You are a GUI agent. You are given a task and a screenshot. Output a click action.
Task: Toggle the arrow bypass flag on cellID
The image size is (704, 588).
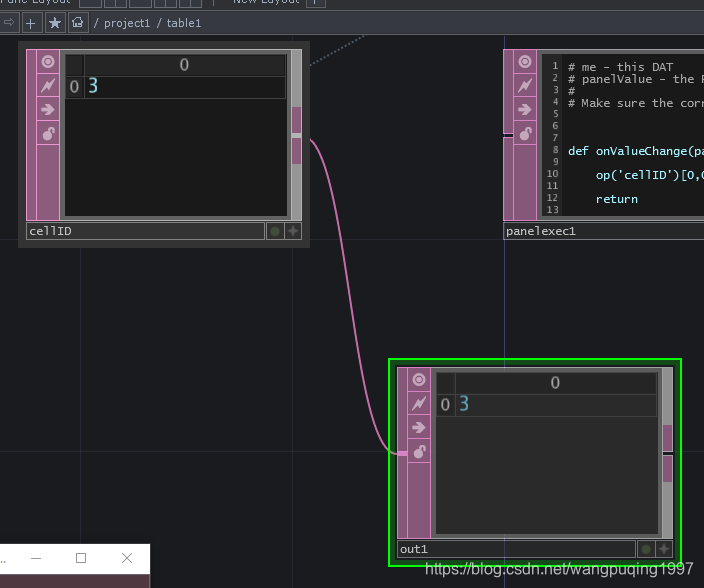point(48,109)
